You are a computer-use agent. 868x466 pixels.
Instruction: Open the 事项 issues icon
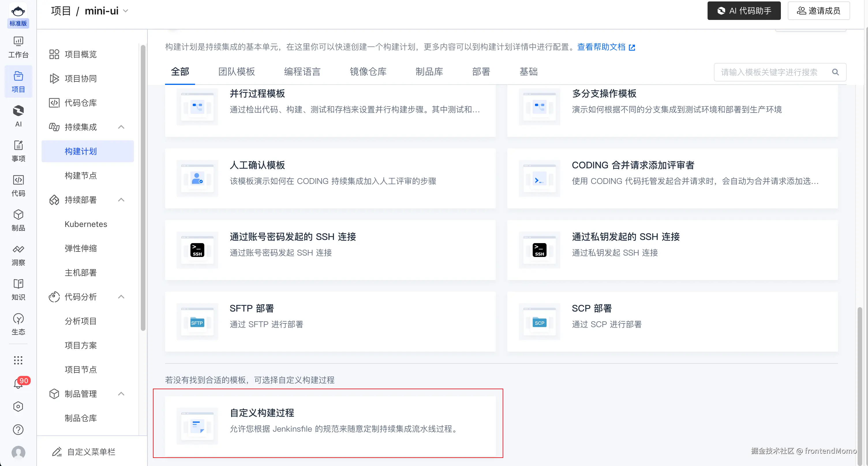pyautogui.click(x=18, y=151)
